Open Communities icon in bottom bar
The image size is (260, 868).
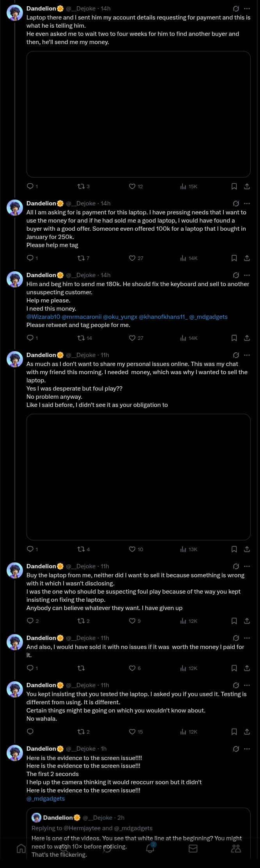[x=236, y=849]
